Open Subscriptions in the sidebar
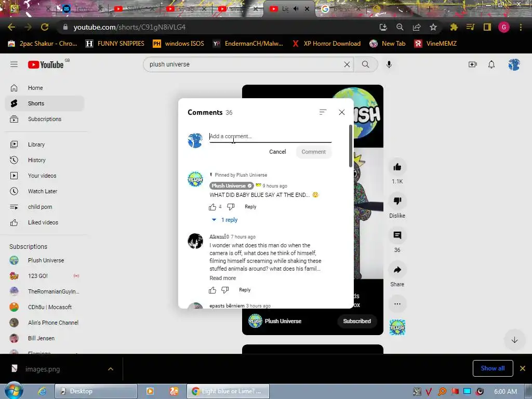Image resolution: width=532 pixels, height=399 pixels. point(45,119)
